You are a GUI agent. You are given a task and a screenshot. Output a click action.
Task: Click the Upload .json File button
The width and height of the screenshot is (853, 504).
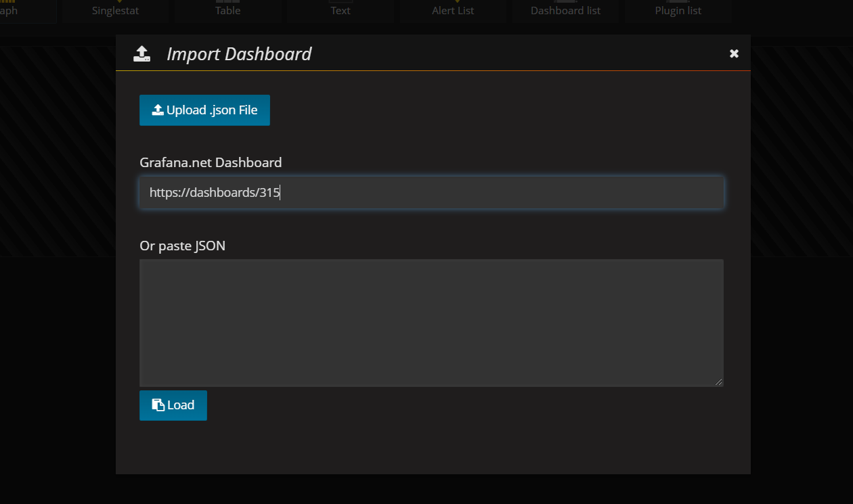pos(204,110)
